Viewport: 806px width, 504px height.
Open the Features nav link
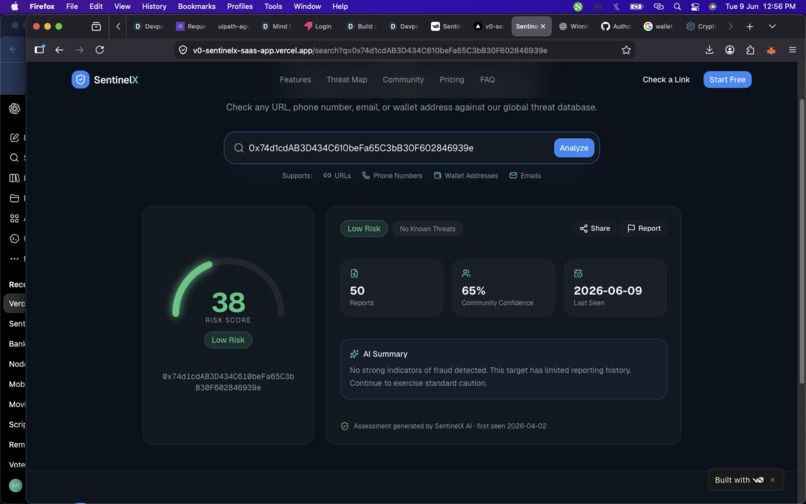295,80
